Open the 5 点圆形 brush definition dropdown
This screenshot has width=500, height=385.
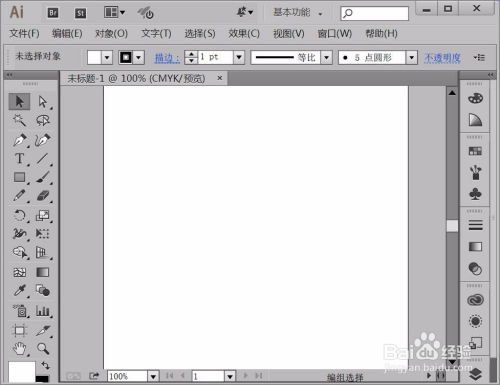click(x=412, y=57)
